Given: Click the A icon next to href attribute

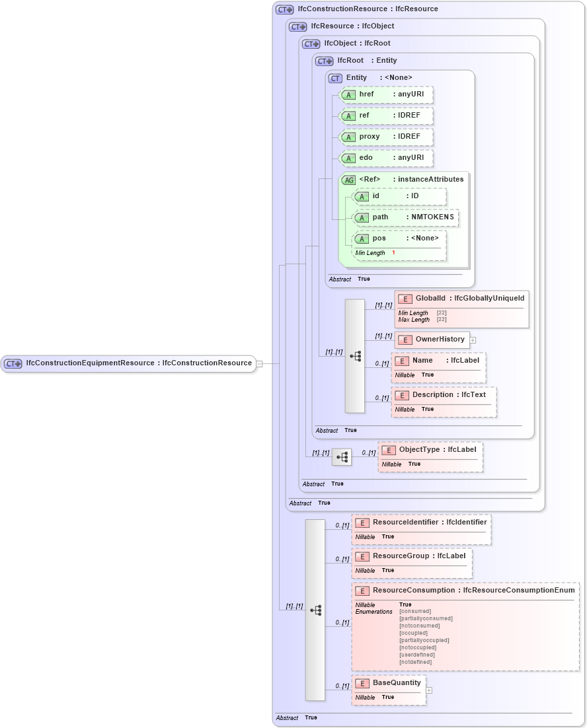Looking at the screenshot, I should click(348, 94).
